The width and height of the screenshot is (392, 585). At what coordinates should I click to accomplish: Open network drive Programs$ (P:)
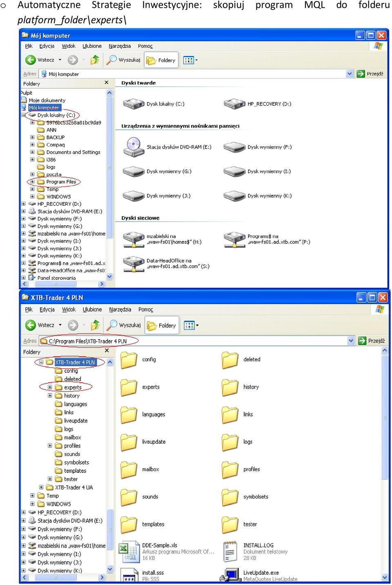pos(234,239)
